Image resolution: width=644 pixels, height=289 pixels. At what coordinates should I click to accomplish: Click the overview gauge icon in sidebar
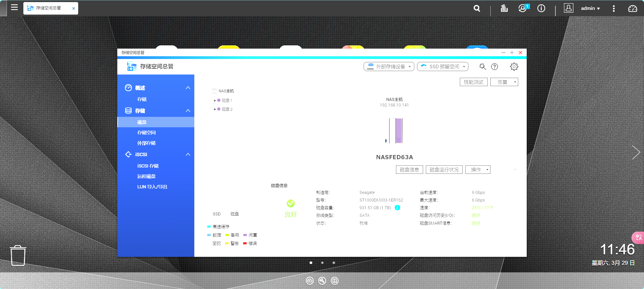128,88
